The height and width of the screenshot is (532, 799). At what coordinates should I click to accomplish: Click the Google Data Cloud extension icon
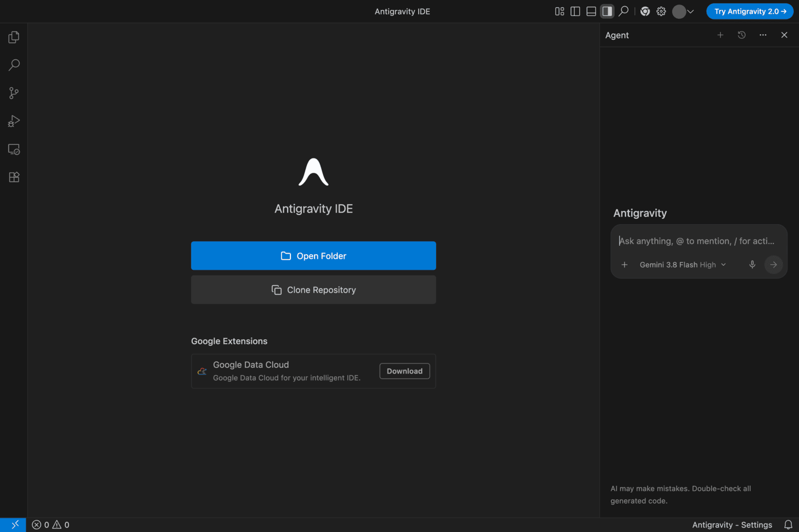click(202, 371)
